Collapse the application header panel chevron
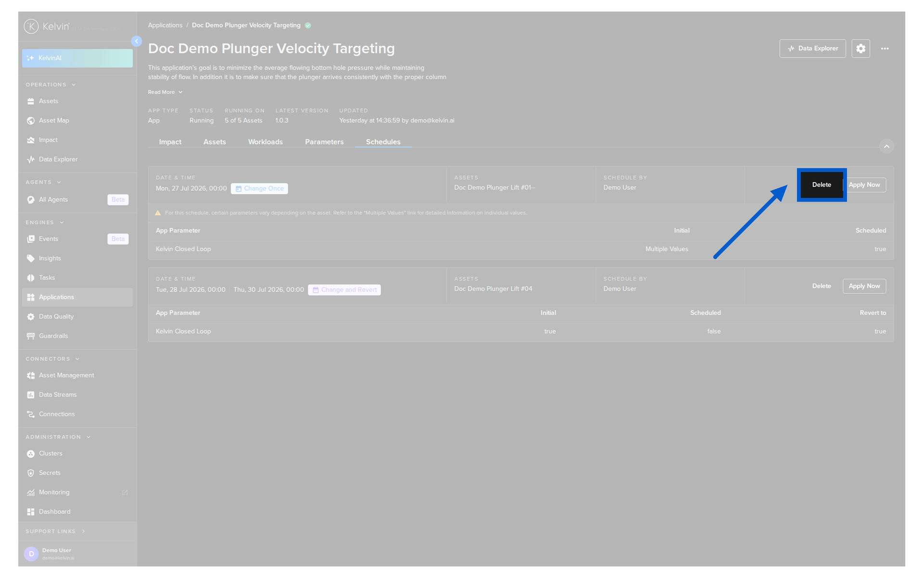Viewport: 924px width, 578px height. [886, 146]
